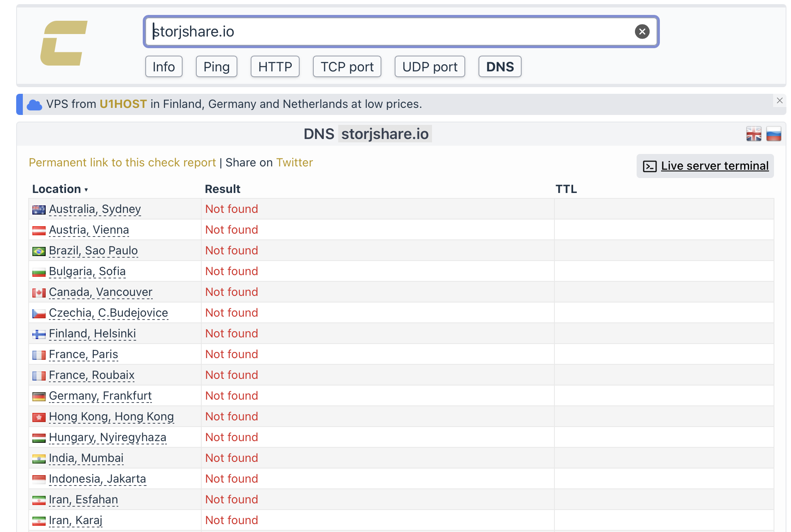
Task: Open Canada, Vancouver node details
Action: click(x=100, y=292)
